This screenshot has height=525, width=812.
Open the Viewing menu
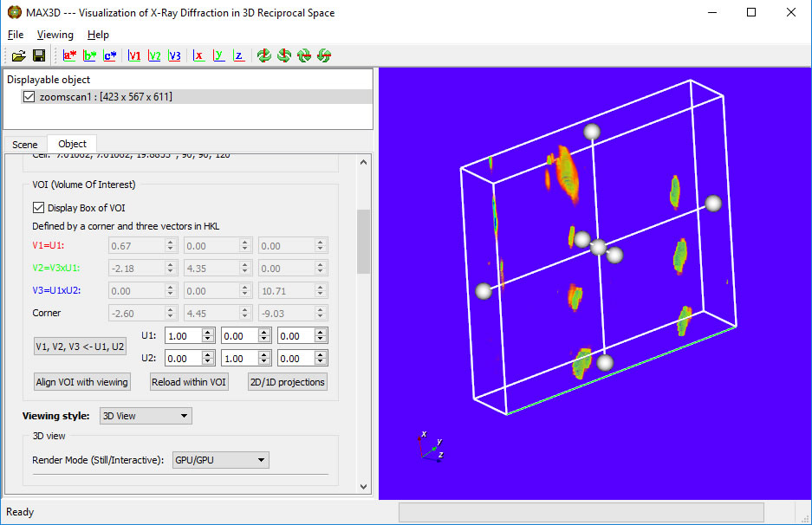coord(55,35)
